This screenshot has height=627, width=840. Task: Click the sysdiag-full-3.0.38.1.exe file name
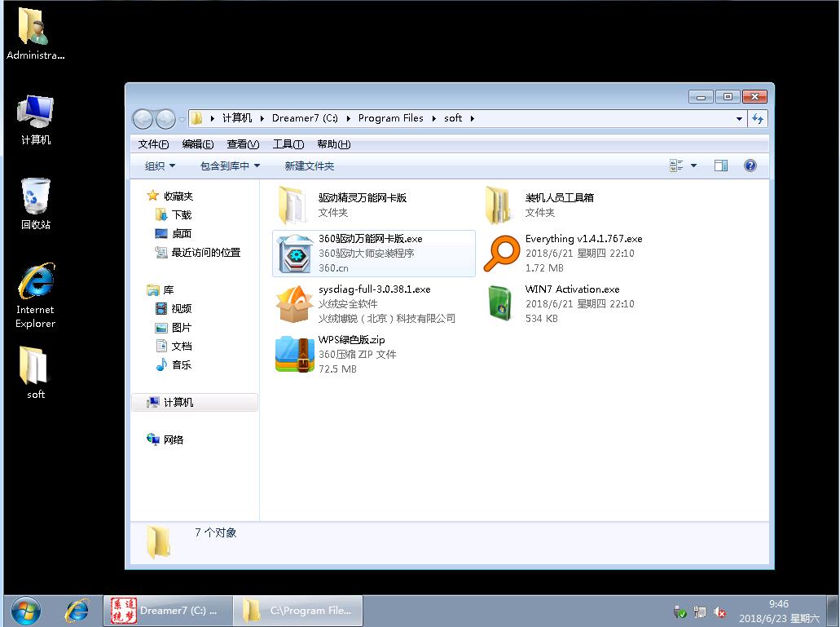[x=375, y=289]
